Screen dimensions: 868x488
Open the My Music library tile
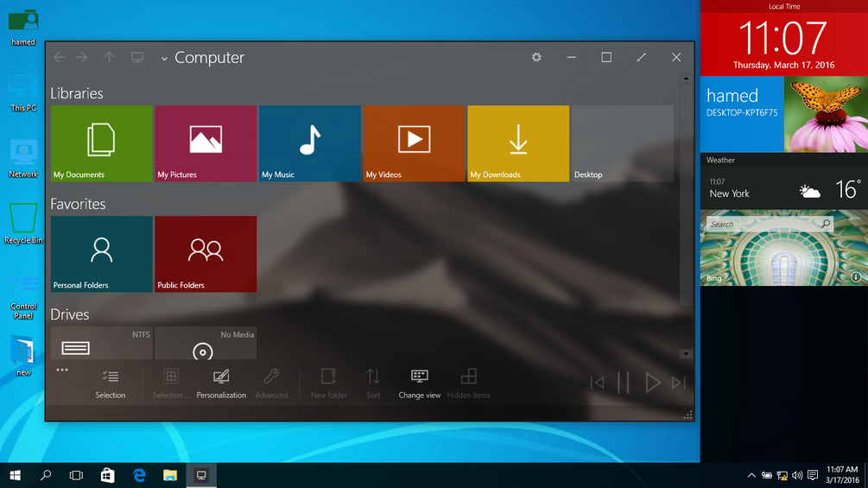tap(309, 143)
